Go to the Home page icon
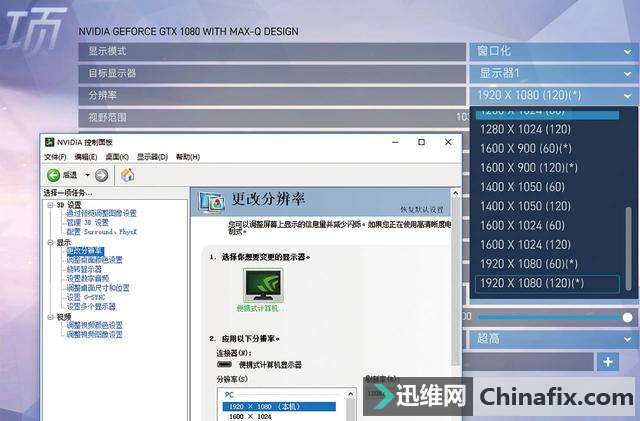 click(127, 175)
